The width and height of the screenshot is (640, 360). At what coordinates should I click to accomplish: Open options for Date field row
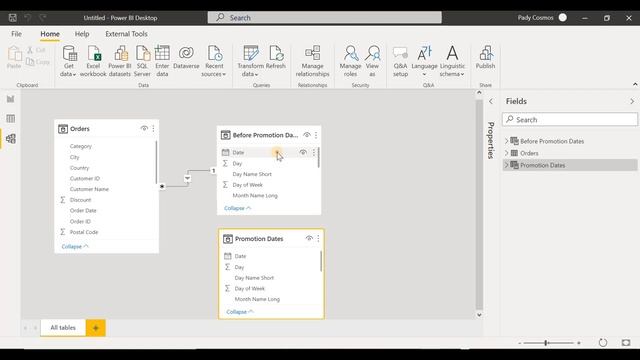(313, 152)
